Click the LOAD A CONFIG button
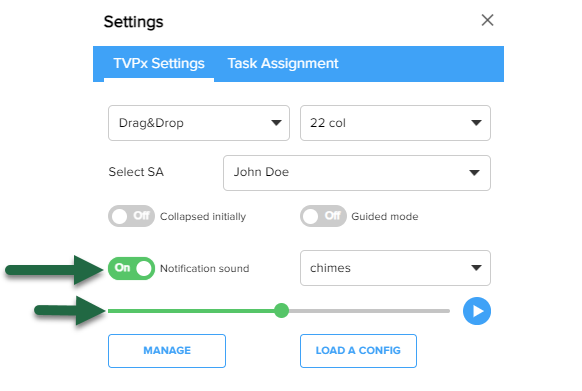582x391 pixels. coord(358,351)
